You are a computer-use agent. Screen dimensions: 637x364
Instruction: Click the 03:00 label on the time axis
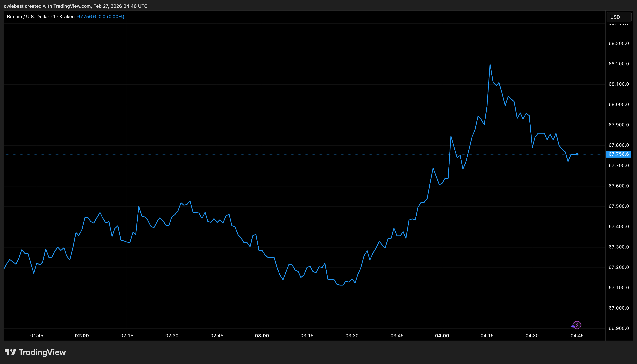click(x=262, y=336)
